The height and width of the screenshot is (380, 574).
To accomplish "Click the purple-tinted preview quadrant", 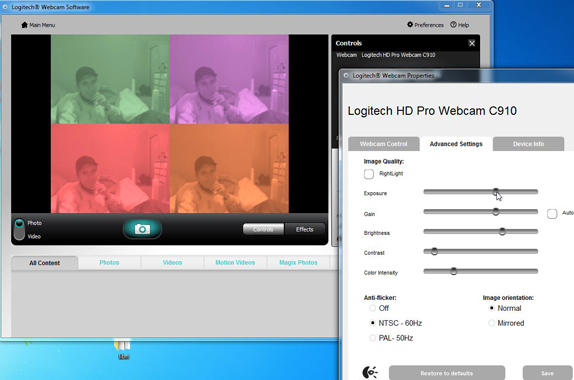I will (x=229, y=79).
